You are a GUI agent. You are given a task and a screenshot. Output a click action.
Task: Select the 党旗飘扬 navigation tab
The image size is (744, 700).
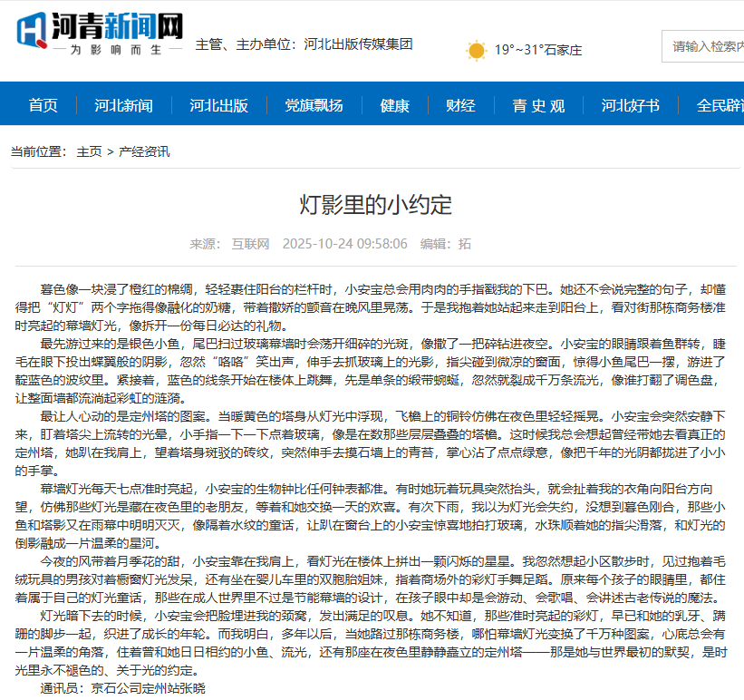(x=316, y=105)
